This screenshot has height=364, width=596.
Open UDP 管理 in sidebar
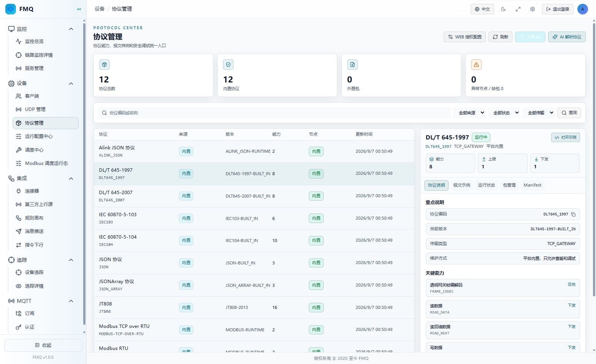[46, 109]
